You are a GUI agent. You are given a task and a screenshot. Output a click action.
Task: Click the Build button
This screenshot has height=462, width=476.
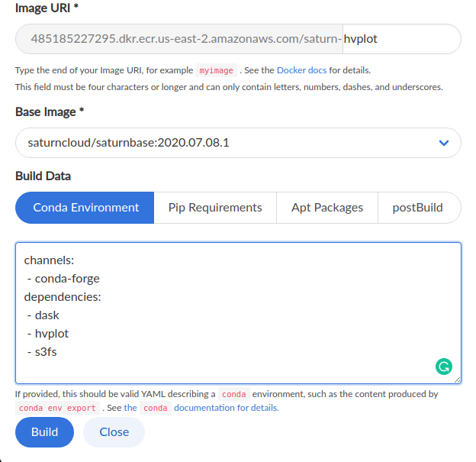[x=44, y=432]
